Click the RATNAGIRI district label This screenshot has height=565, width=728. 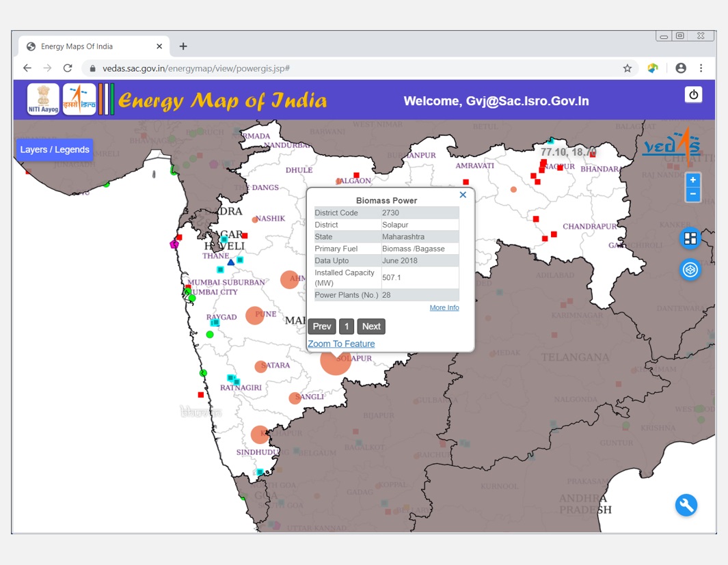pos(241,387)
